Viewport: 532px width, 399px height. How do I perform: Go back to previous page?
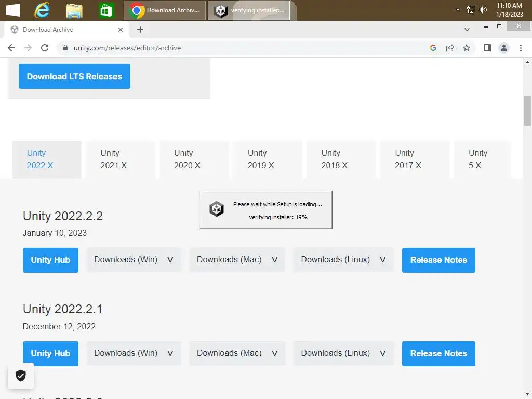coord(11,48)
